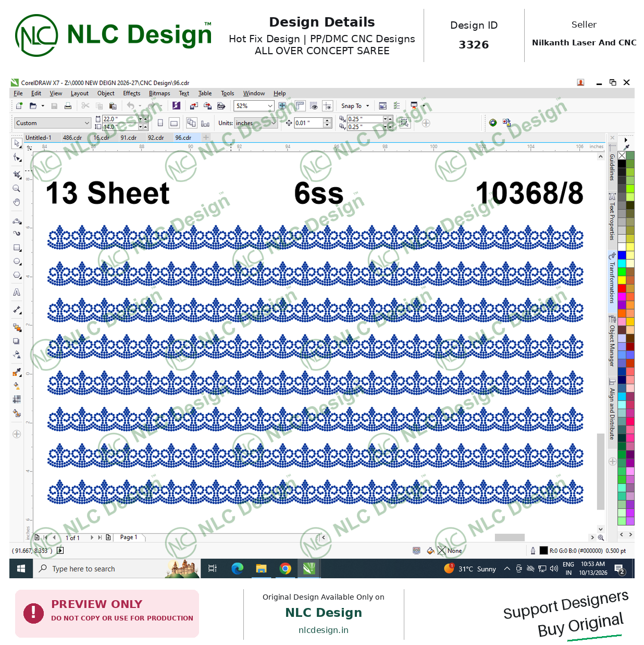Click the New document icon
Image resolution: width=644 pixels, height=645 pixels.
19,106
